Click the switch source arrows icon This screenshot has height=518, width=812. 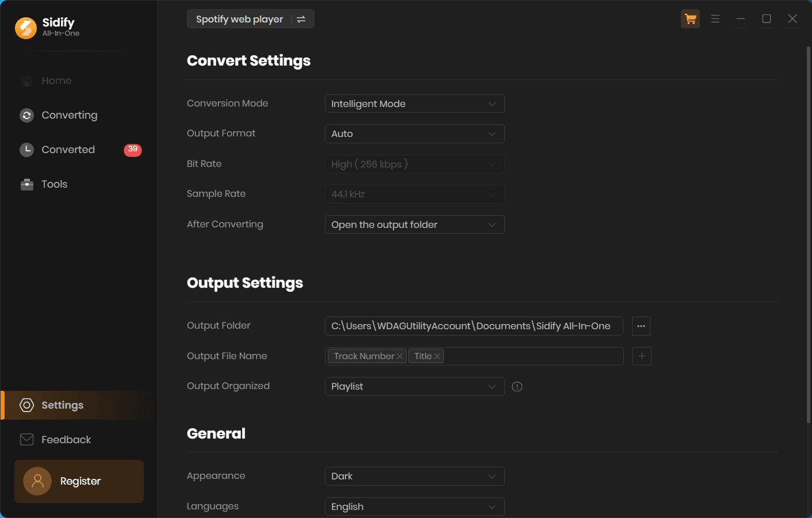(301, 20)
